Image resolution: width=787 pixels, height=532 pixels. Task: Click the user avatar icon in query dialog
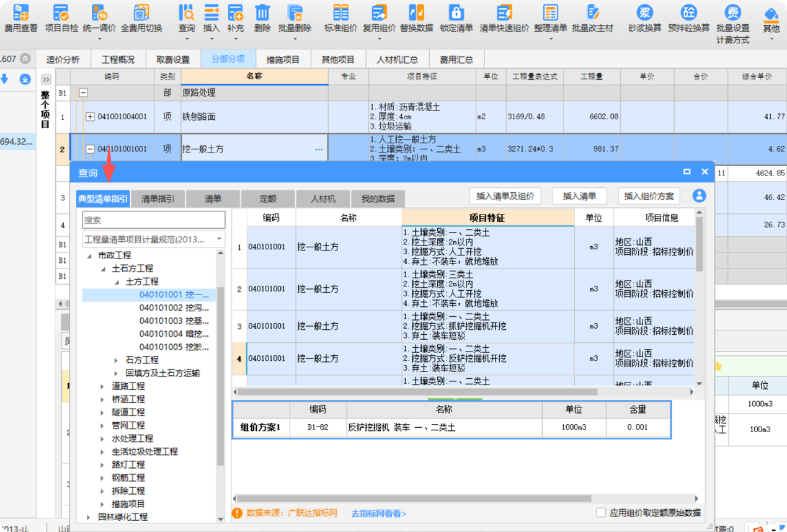pyautogui.click(x=699, y=196)
